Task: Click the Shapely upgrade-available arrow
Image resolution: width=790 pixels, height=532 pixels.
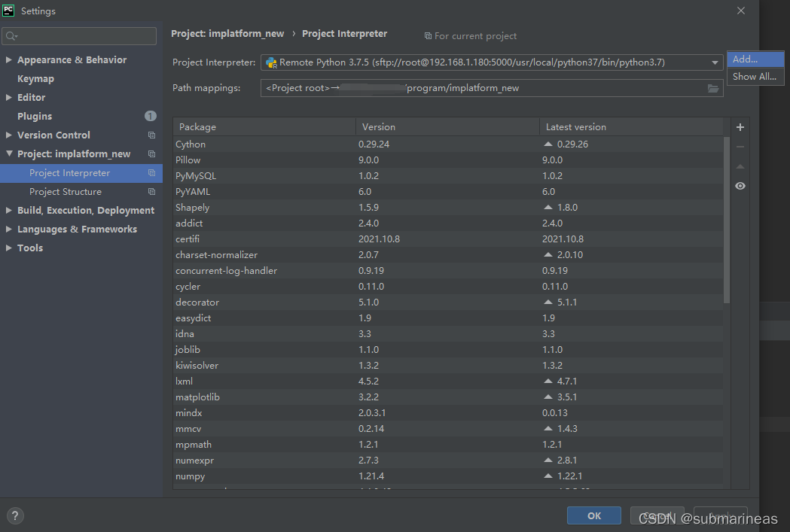Action: pos(548,208)
